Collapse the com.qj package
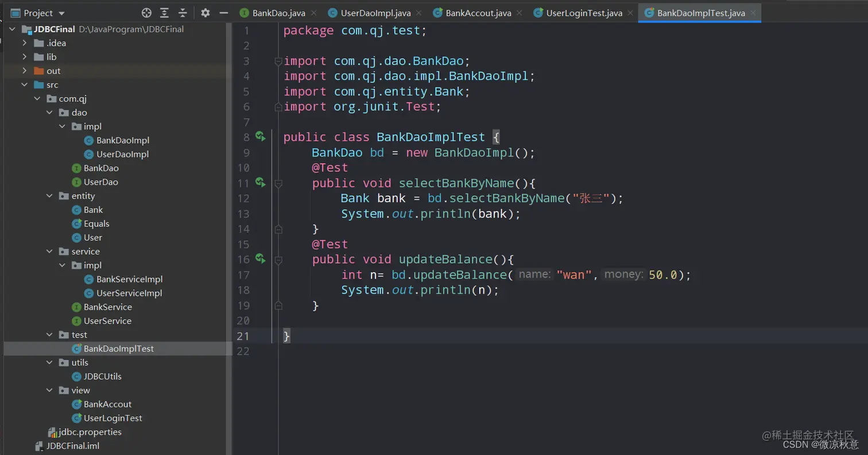Viewport: 868px width, 455px height. (x=37, y=98)
